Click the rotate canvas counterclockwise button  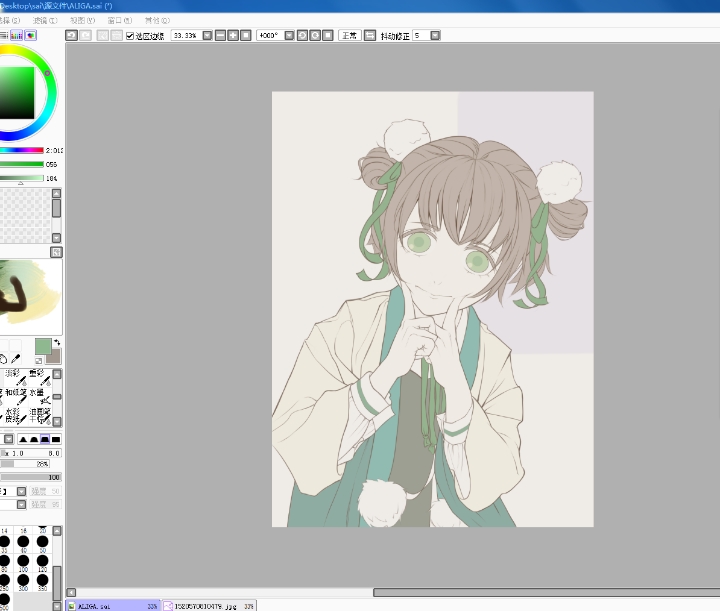(x=302, y=35)
